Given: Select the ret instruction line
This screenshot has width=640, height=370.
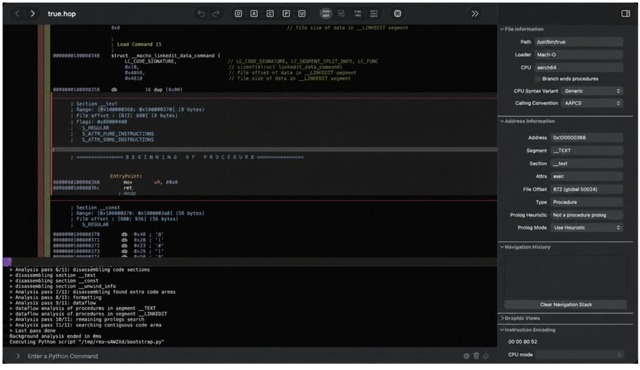Looking at the screenshot, I should point(128,188).
